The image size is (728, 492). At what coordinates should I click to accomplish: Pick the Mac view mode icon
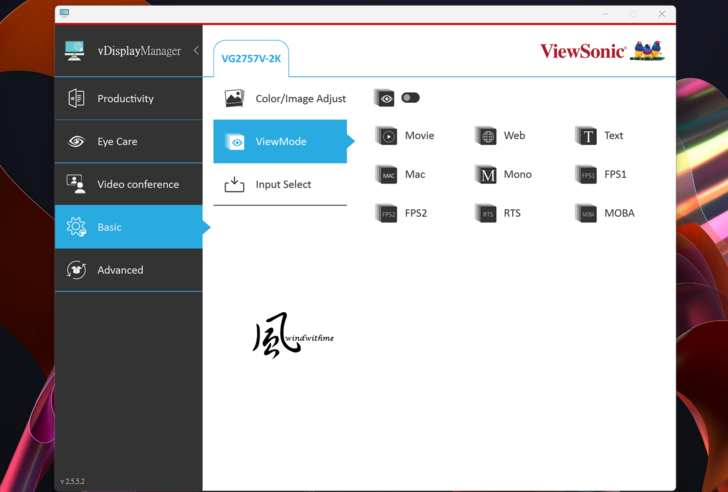point(387,175)
